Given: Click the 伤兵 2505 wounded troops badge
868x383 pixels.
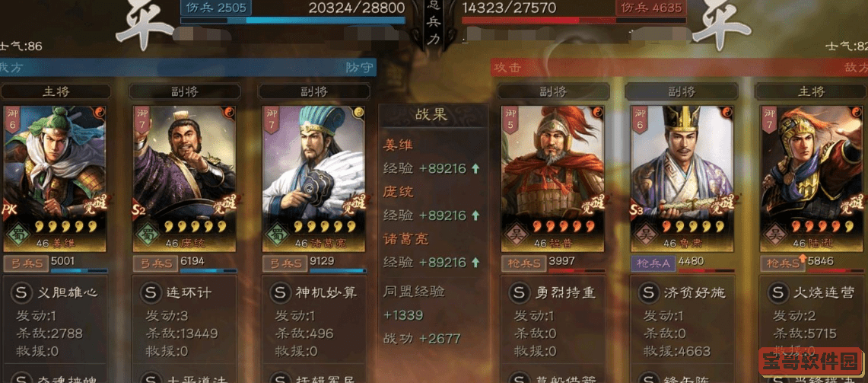Looking at the screenshot, I should (216, 8).
